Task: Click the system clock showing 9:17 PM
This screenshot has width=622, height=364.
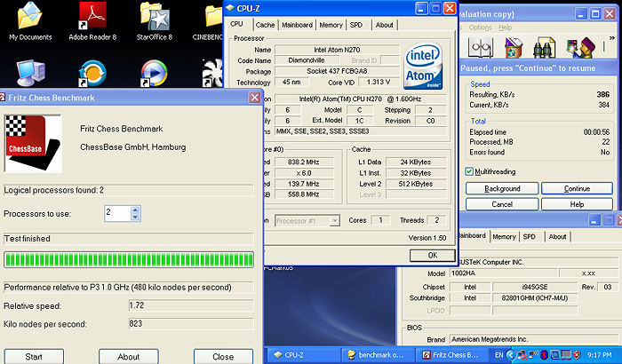Action: click(600, 355)
